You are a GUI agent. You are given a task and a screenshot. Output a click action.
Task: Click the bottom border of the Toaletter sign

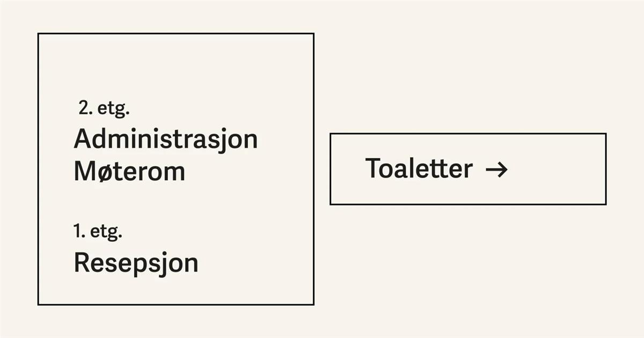467,204
